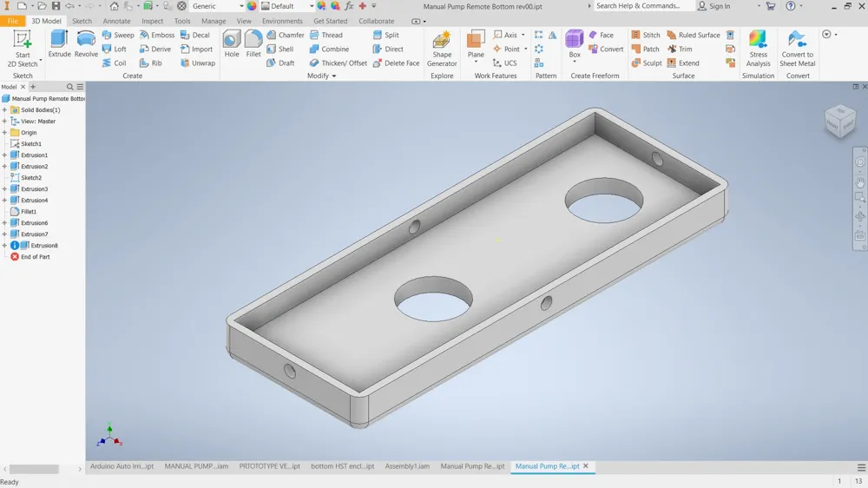This screenshot has height=488, width=868.
Task: Expand Extrusion8 node
Action: tap(4, 246)
